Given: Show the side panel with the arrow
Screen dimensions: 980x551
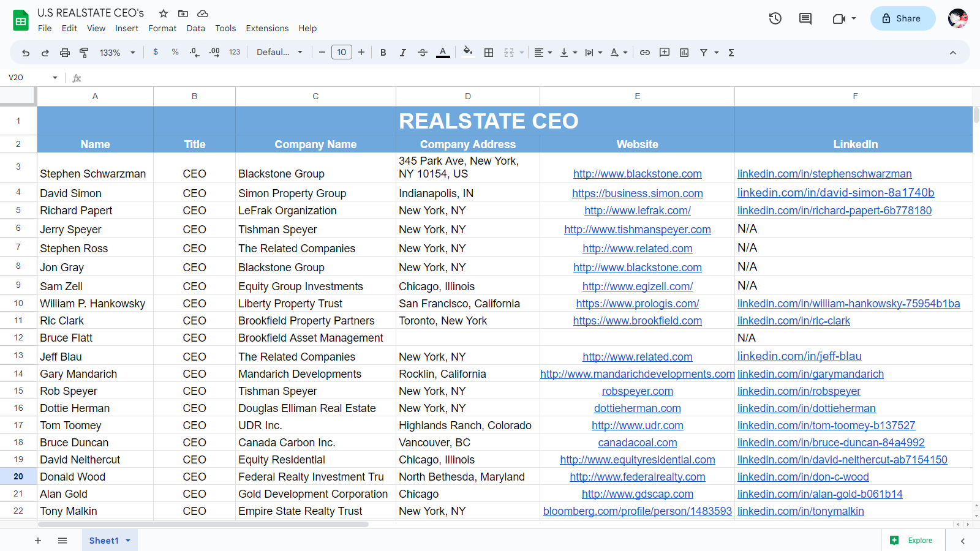Looking at the screenshot, I should pyautogui.click(x=963, y=541).
